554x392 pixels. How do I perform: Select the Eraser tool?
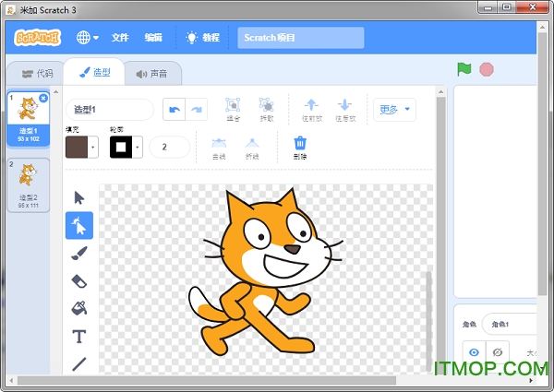[x=79, y=281]
